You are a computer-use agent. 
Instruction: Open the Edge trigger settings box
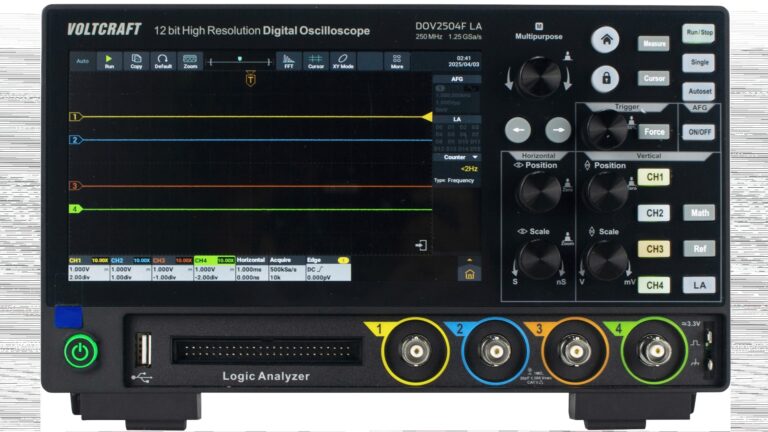click(x=328, y=269)
